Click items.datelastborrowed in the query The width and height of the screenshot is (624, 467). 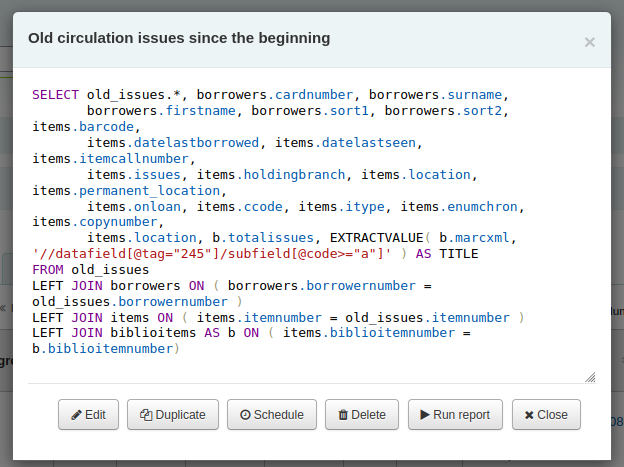(x=173, y=143)
